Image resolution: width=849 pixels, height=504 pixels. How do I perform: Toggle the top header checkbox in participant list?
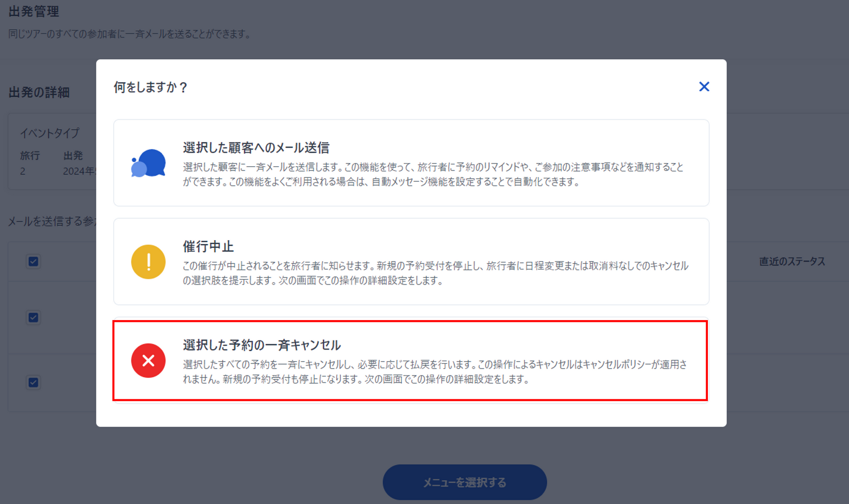click(33, 261)
